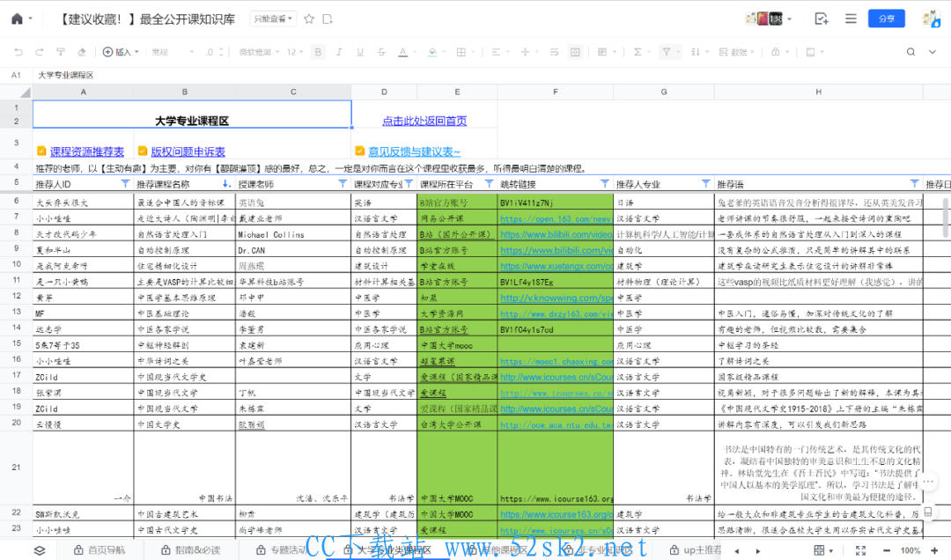Open the 数据 data menu

click(736, 52)
